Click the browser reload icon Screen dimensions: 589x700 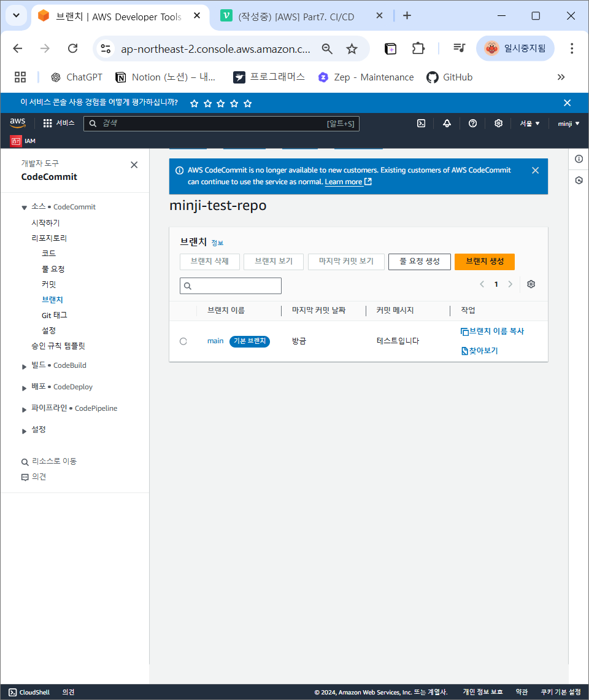pyautogui.click(x=73, y=49)
